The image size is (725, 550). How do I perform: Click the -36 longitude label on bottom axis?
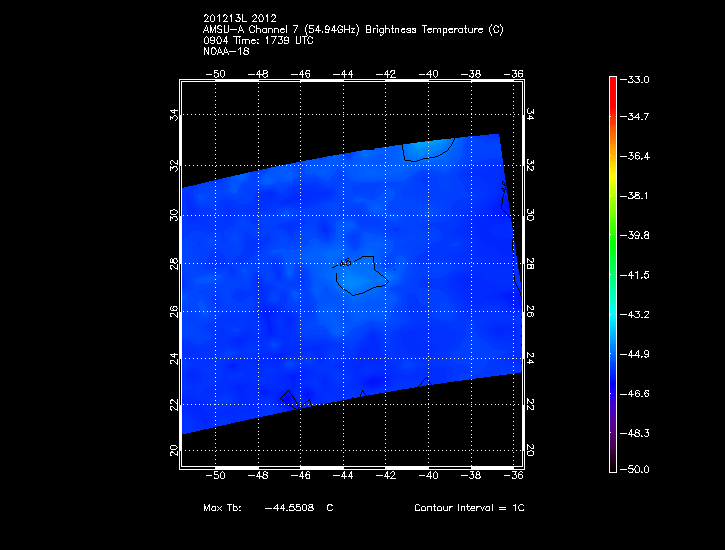516,477
